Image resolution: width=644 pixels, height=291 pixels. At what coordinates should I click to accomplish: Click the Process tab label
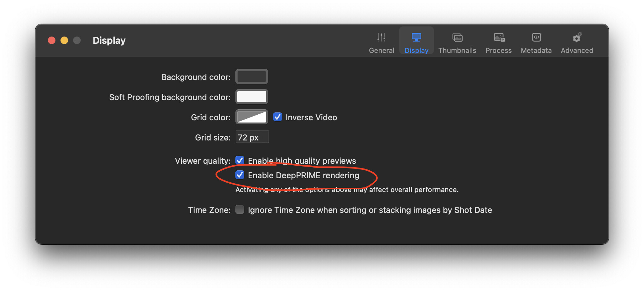(x=499, y=50)
